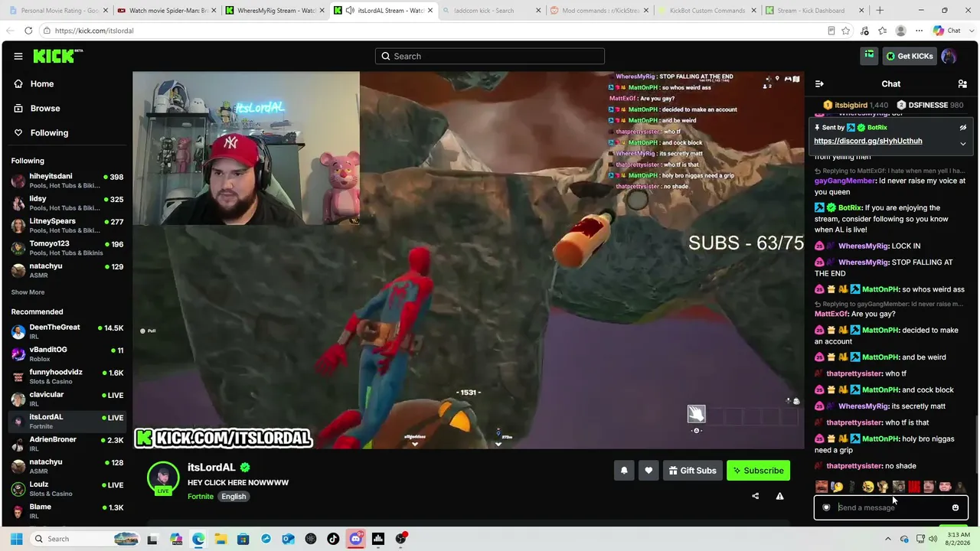Open the browser's three-dot settings menu
980x551 pixels.
point(919,31)
